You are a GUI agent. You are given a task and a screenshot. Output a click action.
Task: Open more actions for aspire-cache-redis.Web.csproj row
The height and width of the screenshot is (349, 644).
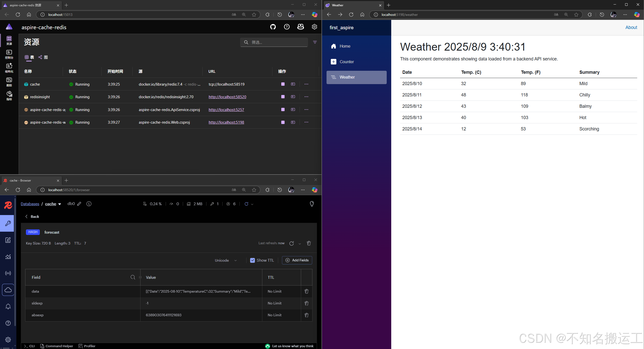[x=306, y=122]
